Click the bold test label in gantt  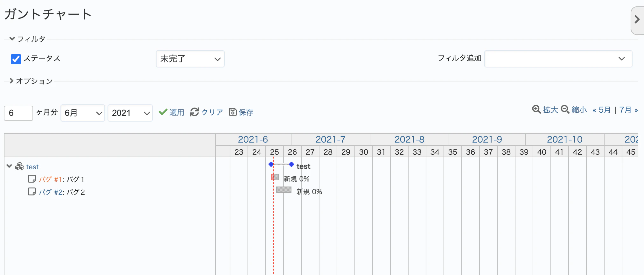coord(303,166)
